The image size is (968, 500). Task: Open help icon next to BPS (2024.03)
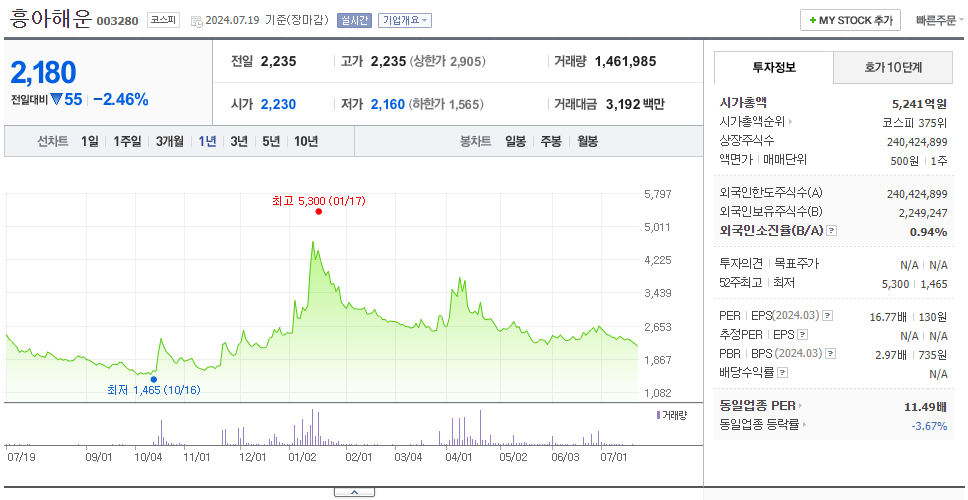[831, 354]
